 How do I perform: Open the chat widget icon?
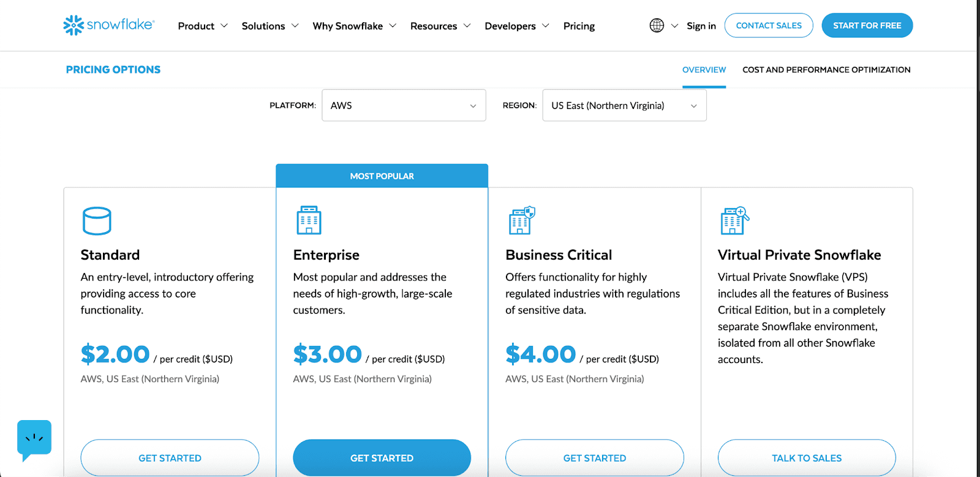[34, 440]
